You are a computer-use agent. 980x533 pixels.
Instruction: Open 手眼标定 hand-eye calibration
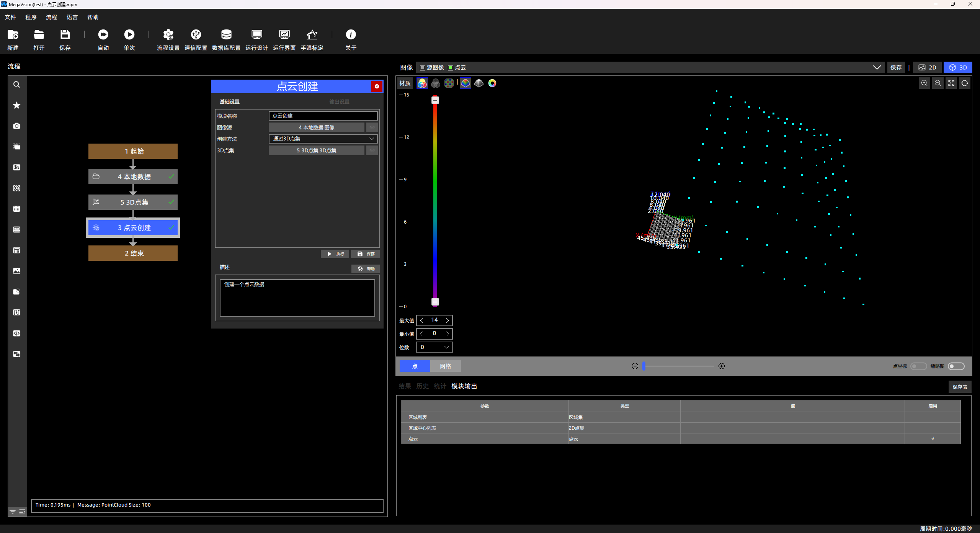(312, 39)
